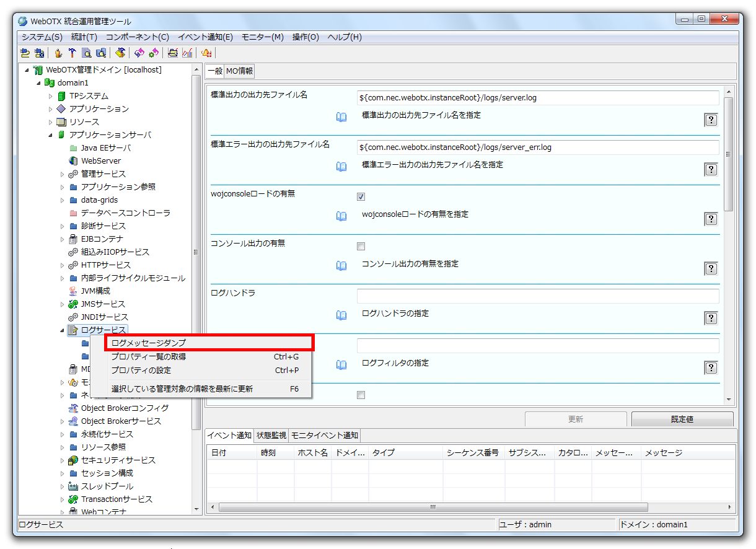Click the alert bell icon in the toolbar
Screen dimensions: 756x549
(x=206, y=53)
